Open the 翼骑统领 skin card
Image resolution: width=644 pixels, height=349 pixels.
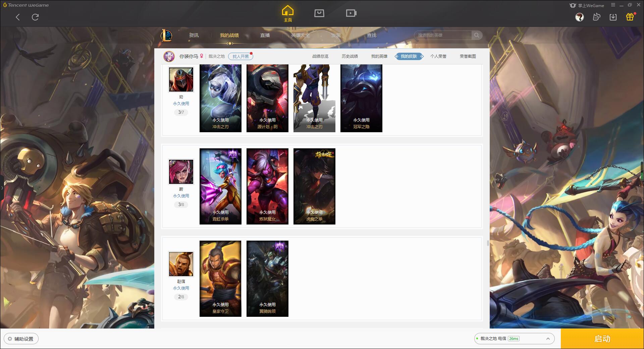point(267,279)
